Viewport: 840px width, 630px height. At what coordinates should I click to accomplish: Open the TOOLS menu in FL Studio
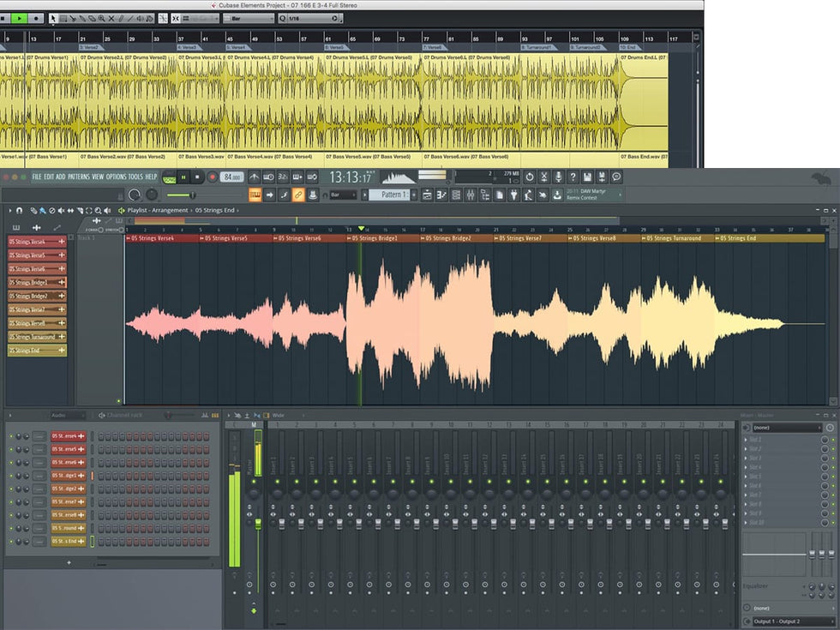tap(135, 177)
